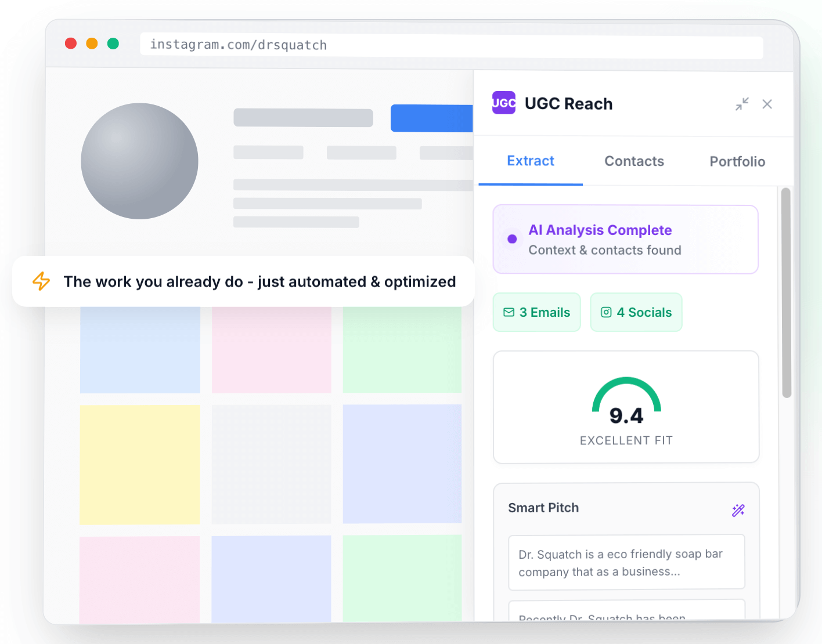The height and width of the screenshot is (644, 822).
Task: Click the Dr. Squatch pitch text box
Action: point(626,563)
